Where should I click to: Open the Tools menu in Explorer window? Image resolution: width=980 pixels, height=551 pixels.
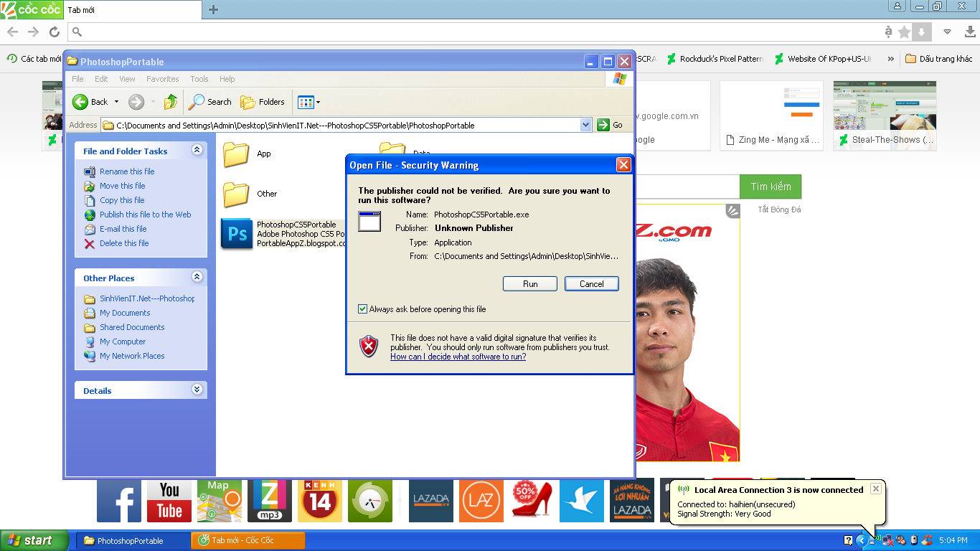(x=199, y=79)
